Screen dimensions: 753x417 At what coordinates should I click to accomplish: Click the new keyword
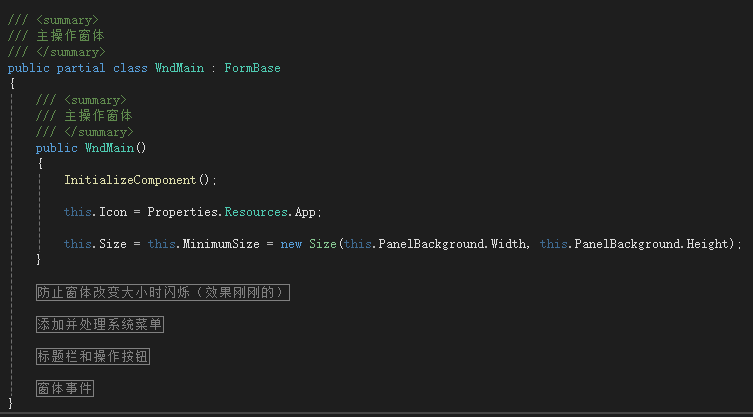[x=291, y=244]
